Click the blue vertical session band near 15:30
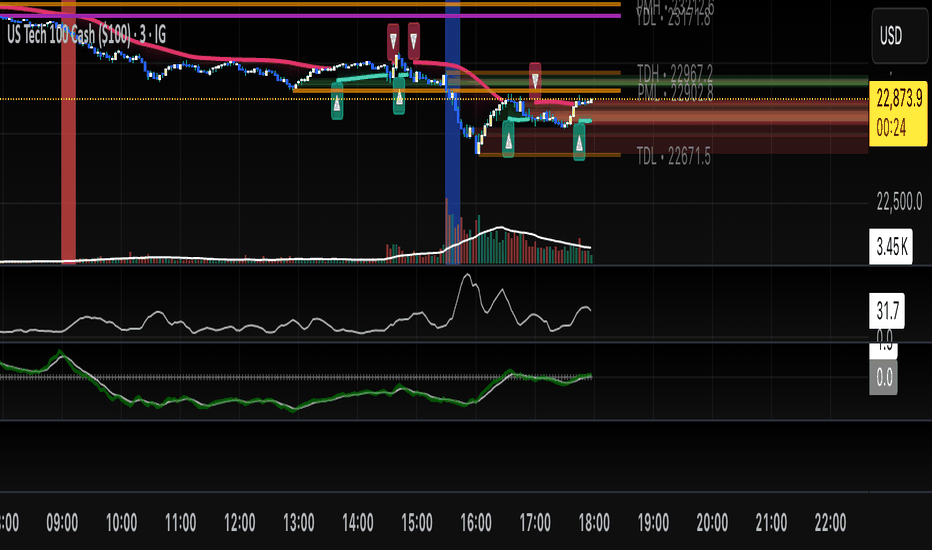This screenshot has height=550, width=932. [x=453, y=131]
